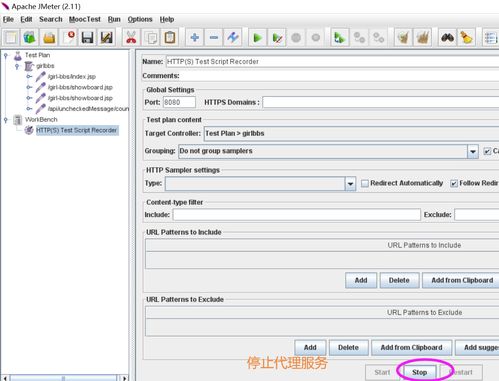This screenshot has height=381, width=499.
Task: Select the girlbbs thread group item
Action: (45, 66)
